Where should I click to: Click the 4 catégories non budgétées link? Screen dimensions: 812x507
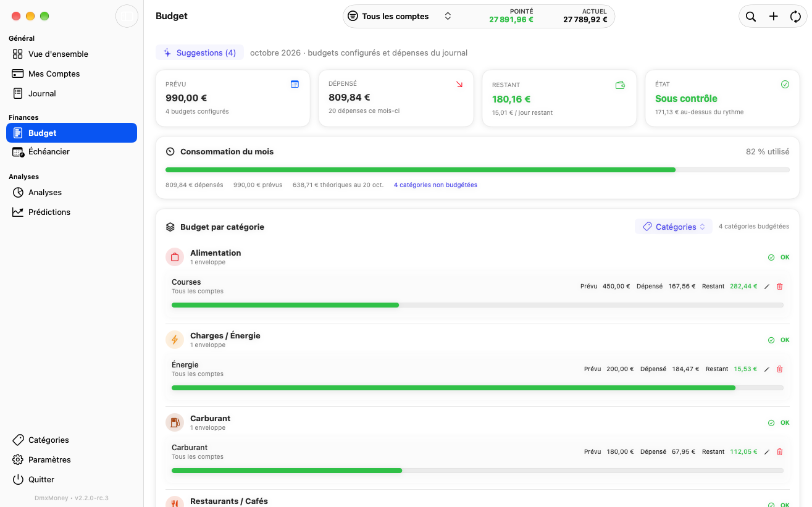tap(435, 185)
